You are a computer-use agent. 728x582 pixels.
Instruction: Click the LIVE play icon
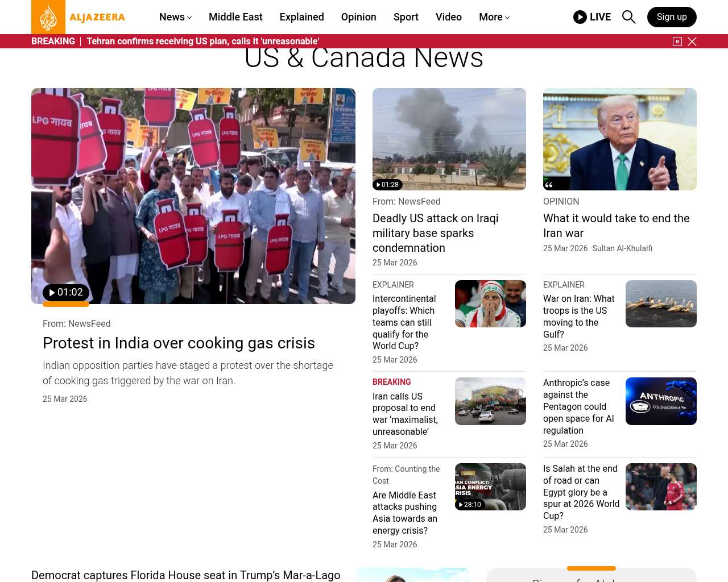[x=580, y=17]
